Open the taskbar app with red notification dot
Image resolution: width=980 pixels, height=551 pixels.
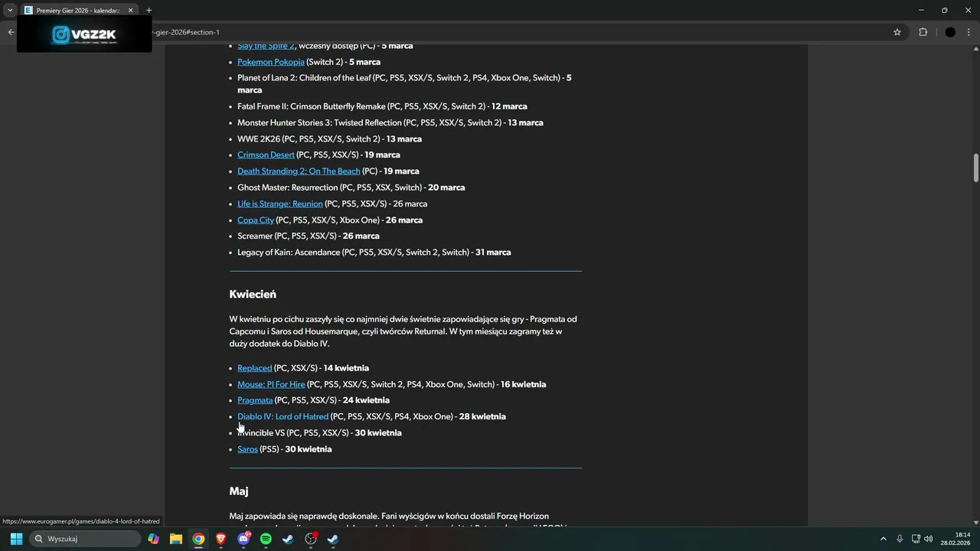tap(311, 539)
